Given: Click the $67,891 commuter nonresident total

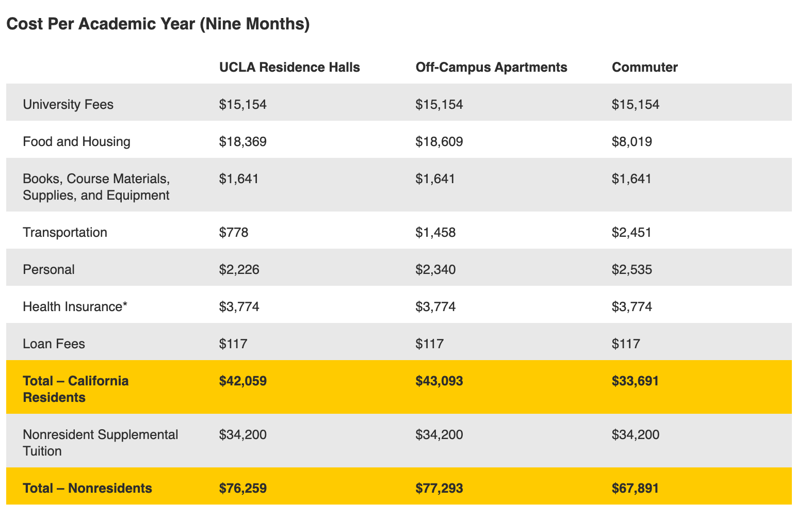Looking at the screenshot, I should tap(635, 488).
